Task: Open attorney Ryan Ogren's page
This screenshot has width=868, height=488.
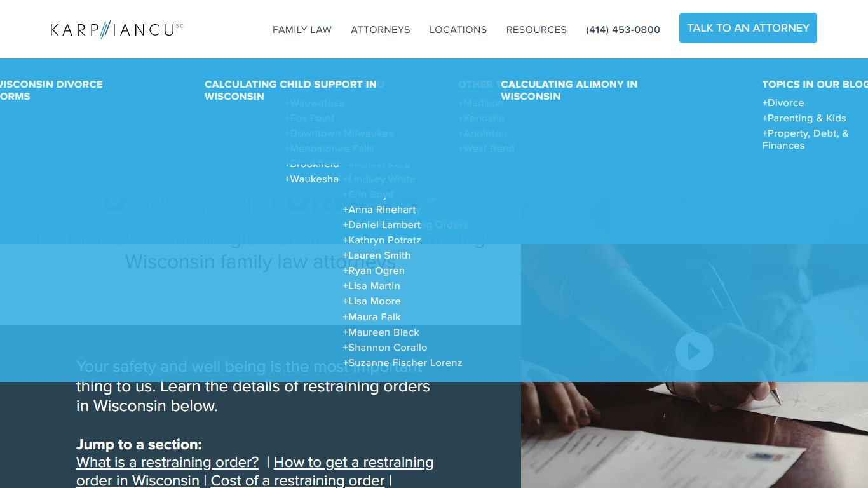Action: (x=374, y=271)
